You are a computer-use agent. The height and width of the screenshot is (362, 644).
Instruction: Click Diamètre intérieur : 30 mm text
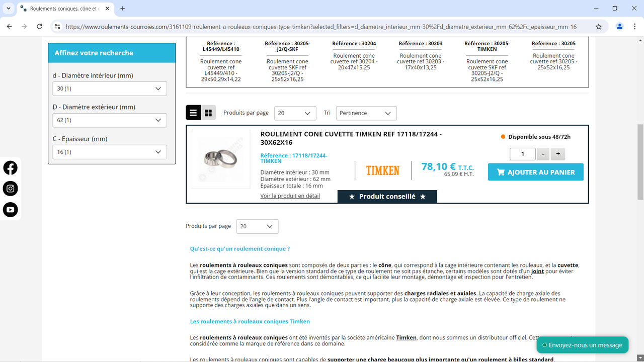click(x=295, y=172)
